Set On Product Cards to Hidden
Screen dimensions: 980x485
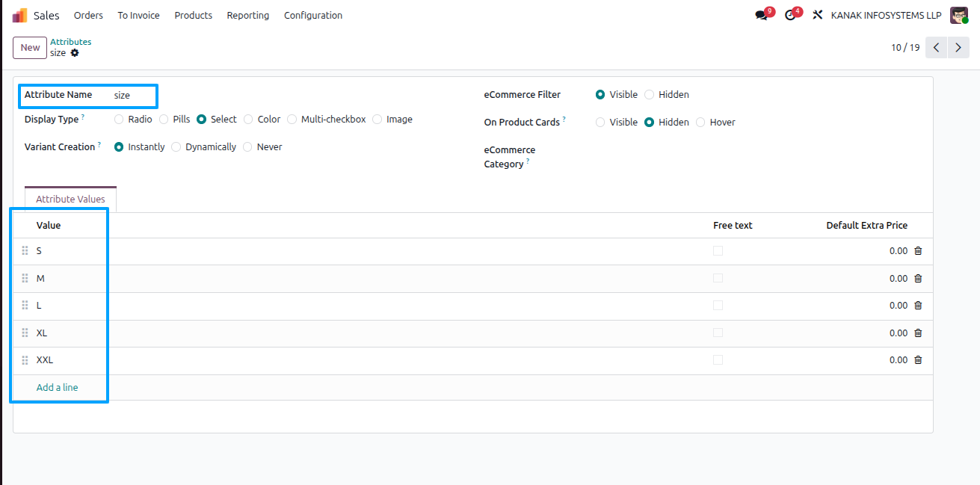pyautogui.click(x=650, y=123)
